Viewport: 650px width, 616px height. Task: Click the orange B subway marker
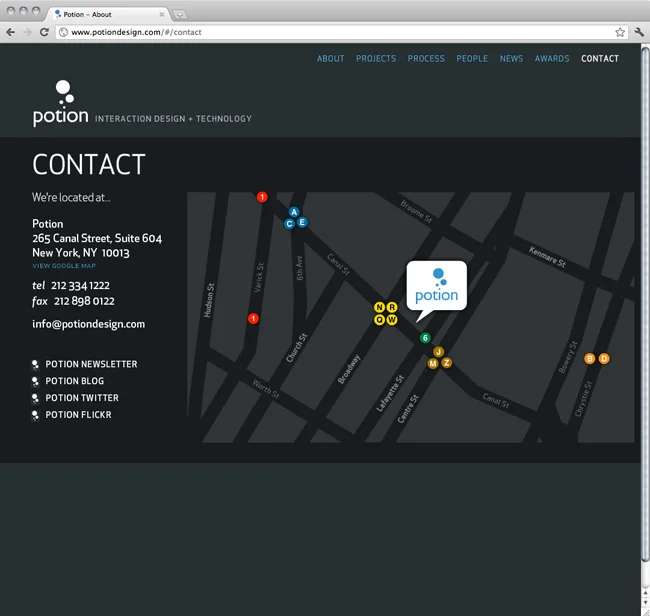(589, 359)
